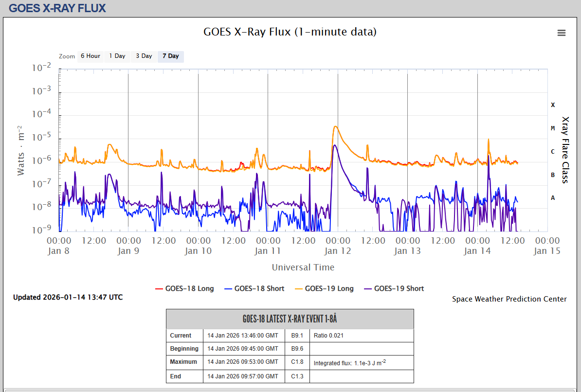
Task: Hide the GOES-18 Short series
Action: point(254,288)
